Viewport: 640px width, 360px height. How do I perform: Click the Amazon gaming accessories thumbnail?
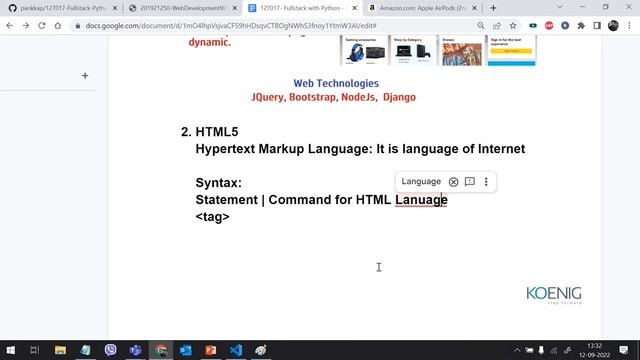pos(365,51)
